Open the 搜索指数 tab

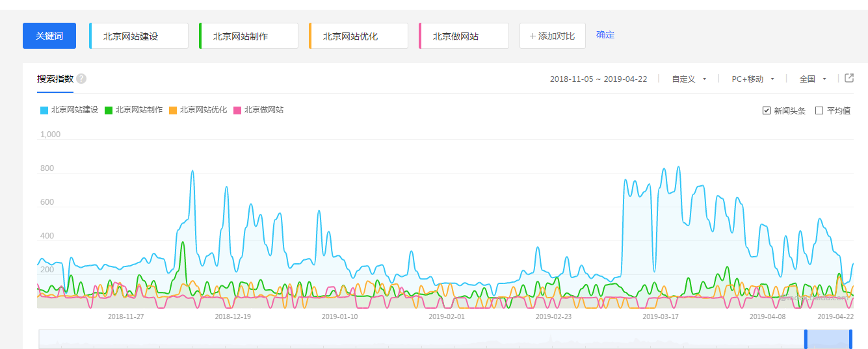[55, 79]
